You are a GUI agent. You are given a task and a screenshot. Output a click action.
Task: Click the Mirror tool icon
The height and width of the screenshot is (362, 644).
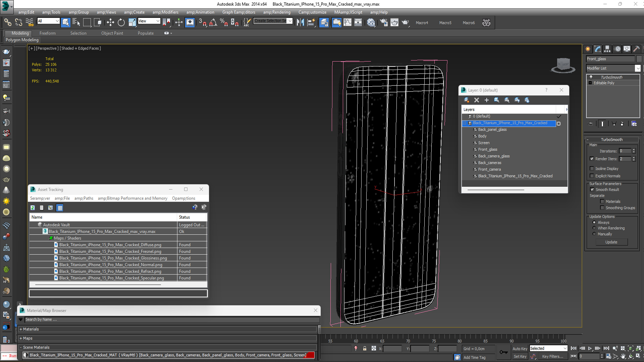click(300, 22)
